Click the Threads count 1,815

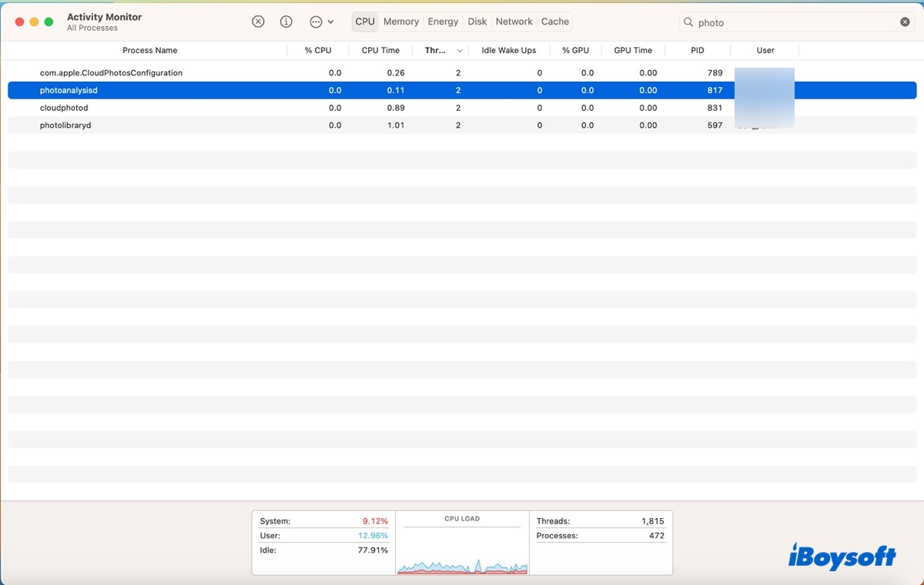[652, 521]
